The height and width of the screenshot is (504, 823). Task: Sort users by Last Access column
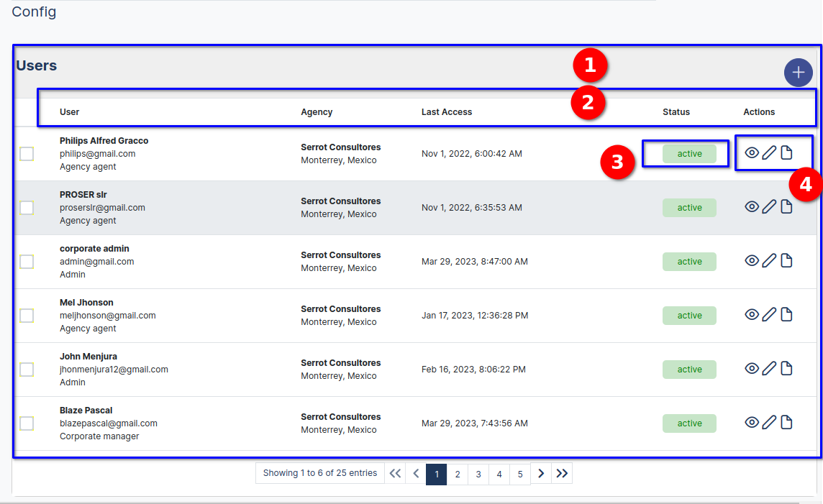447,111
